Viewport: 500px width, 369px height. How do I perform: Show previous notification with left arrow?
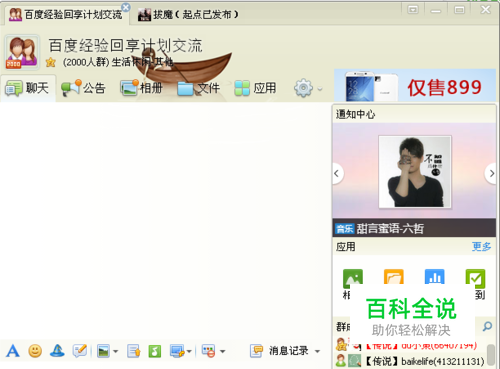[x=337, y=173]
